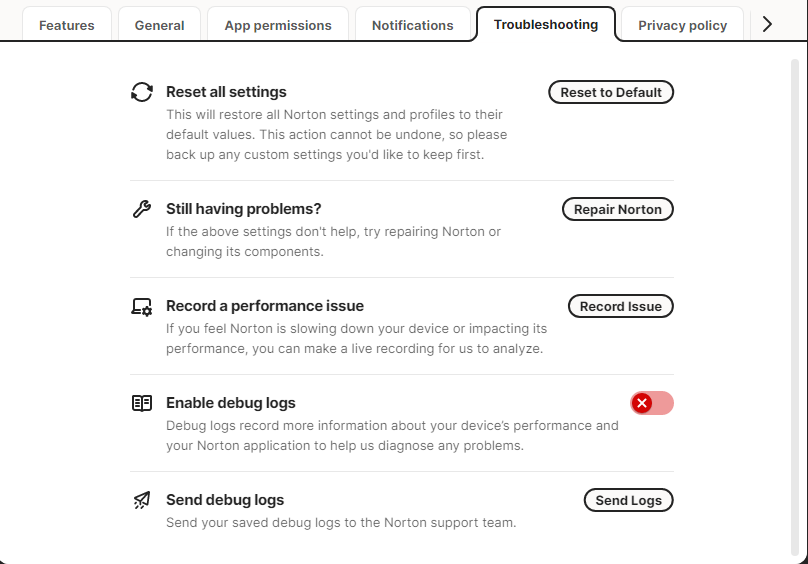Click the Record a performance issue icon
Viewport: 808px width, 564px height.
142,306
